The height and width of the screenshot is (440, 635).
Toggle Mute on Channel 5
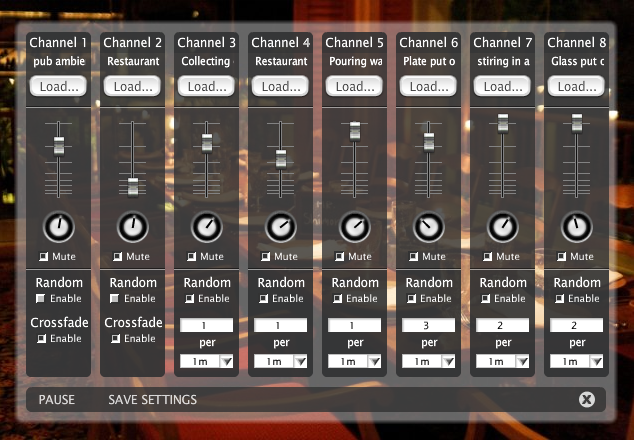point(339,256)
